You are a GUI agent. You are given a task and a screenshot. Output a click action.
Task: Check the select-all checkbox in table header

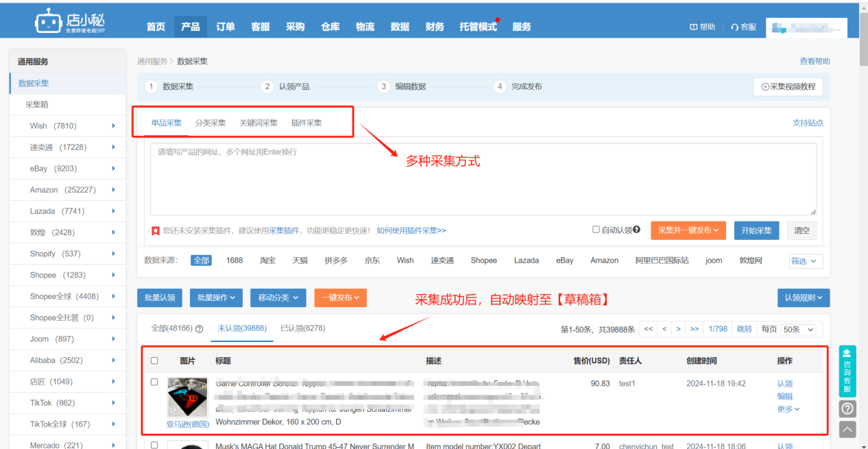pos(154,360)
